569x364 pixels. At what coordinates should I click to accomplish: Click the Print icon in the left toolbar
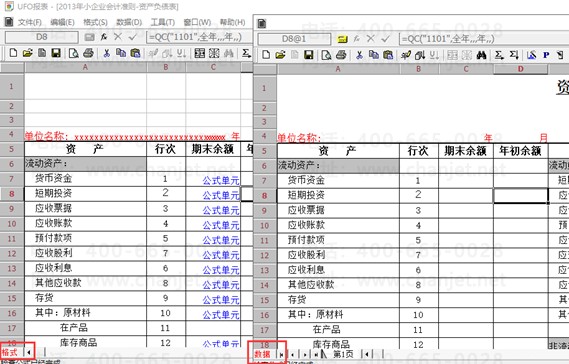[88, 53]
